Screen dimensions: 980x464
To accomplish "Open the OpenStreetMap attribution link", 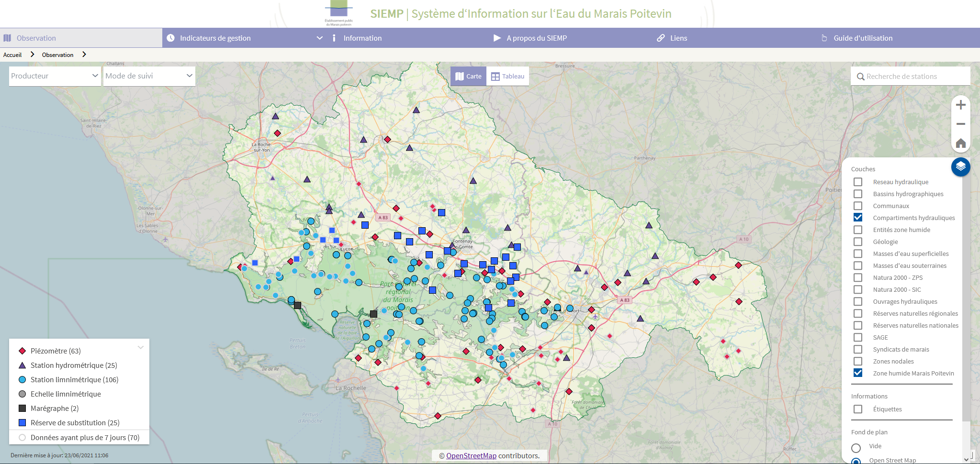I will tap(471, 456).
